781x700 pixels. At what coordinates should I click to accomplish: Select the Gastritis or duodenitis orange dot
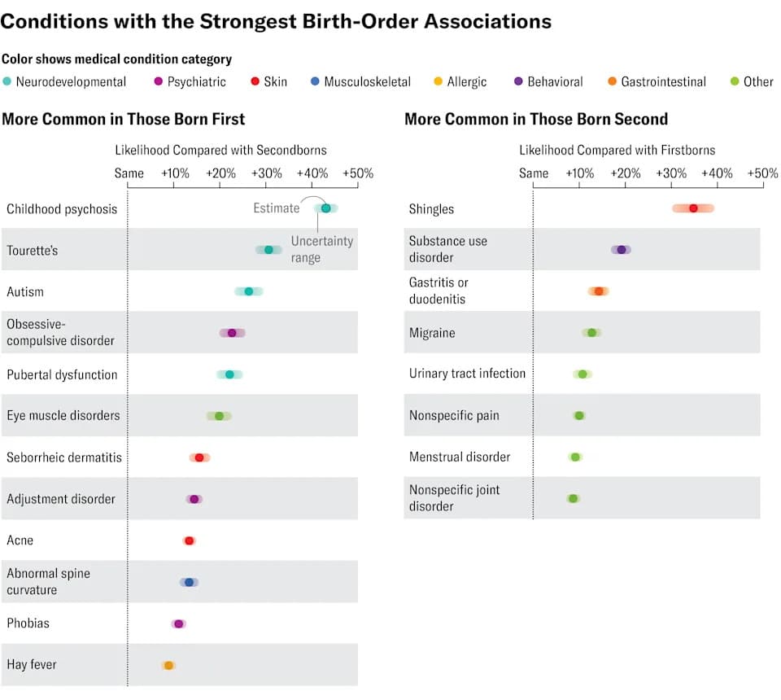[x=599, y=291]
